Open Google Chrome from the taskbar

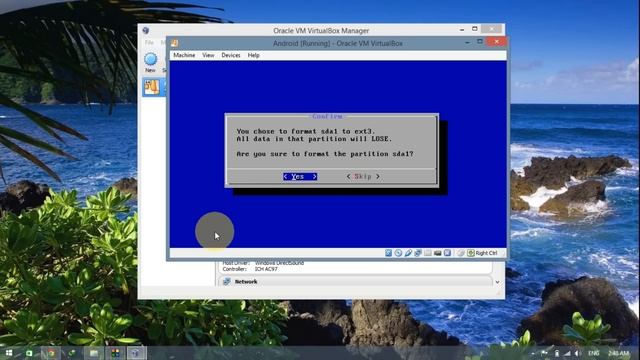tap(51, 353)
